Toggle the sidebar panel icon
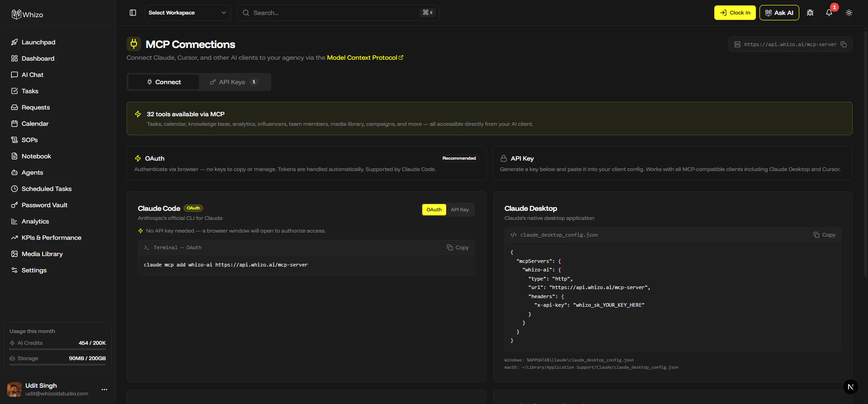The width and height of the screenshot is (868, 404). tap(133, 13)
